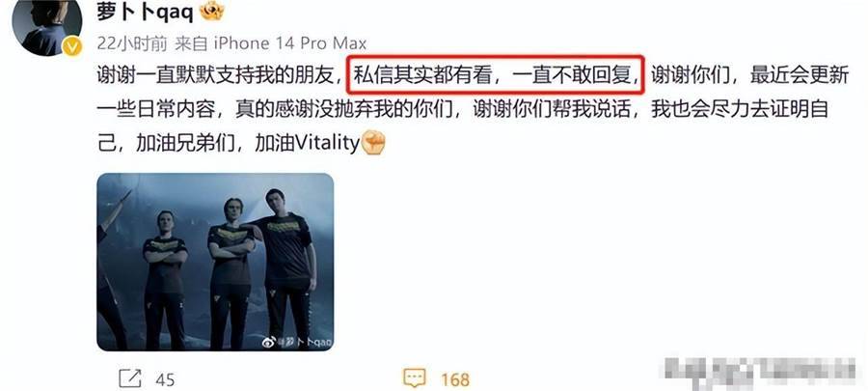Click the word Vitality in post
The width and height of the screenshot is (868, 391).
[329, 144]
